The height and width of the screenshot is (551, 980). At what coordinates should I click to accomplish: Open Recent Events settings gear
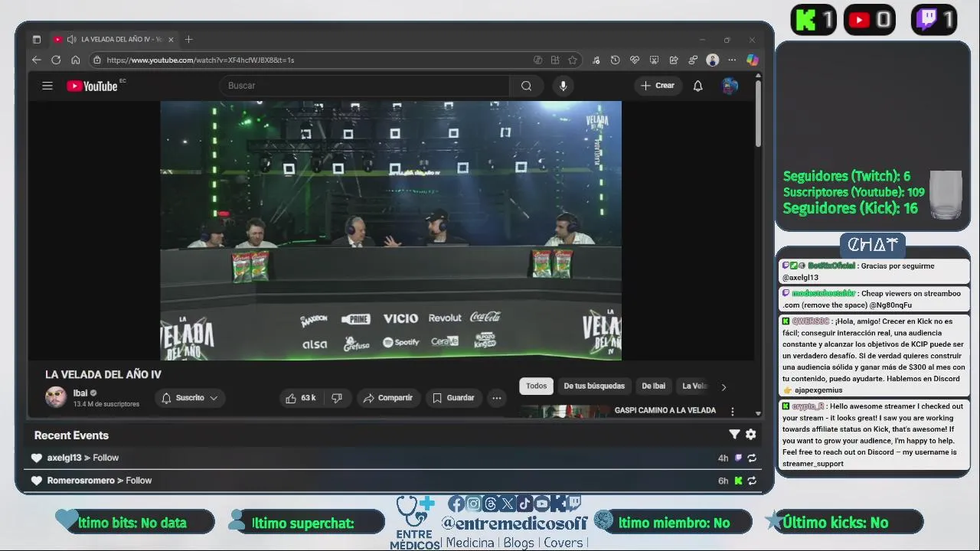tap(751, 435)
